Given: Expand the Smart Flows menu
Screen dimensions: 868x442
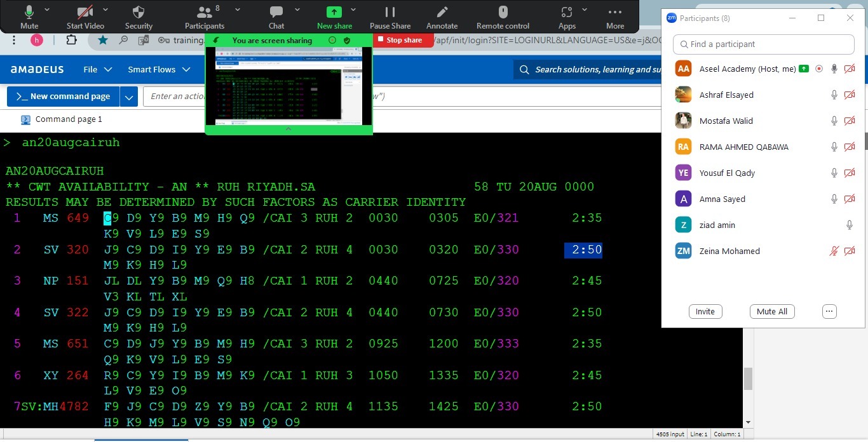Looking at the screenshot, I should click(x=159, y=69).
